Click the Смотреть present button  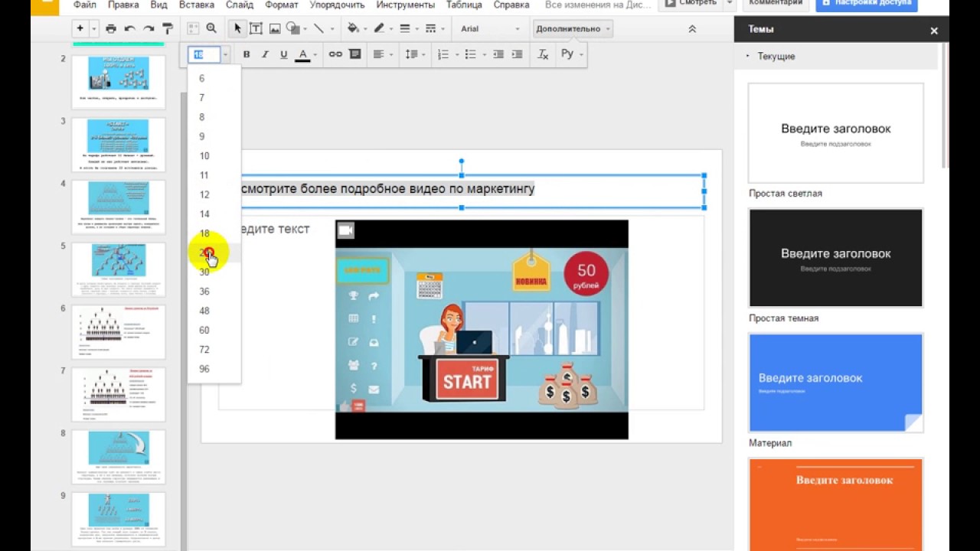[x=691, y=4]
